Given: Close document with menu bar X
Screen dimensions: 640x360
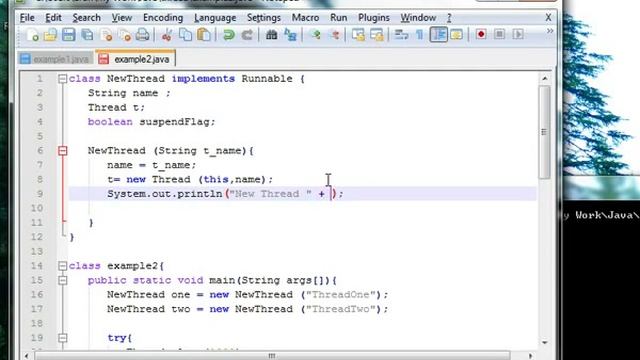Looking at the screenshot, I should 549,18.
